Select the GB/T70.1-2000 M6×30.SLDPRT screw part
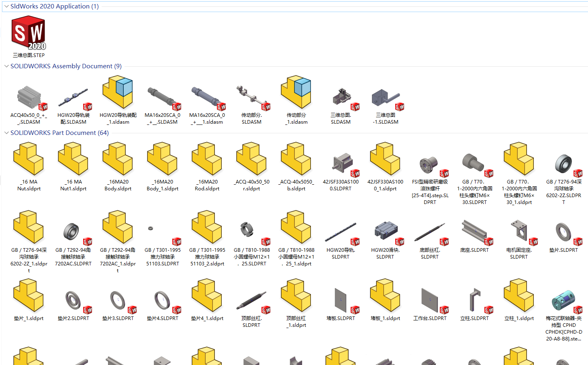Viewport: 588px width, 365px height. click(x=474, y=179)
